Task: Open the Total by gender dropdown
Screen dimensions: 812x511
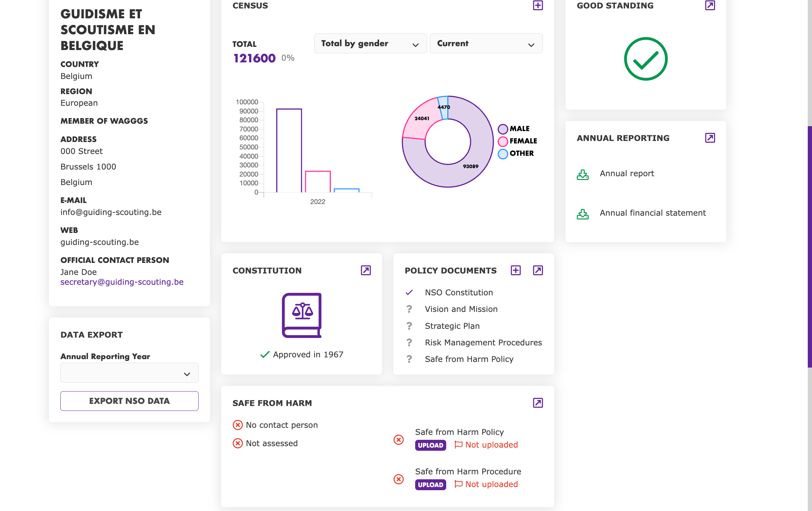Action: point(370,43)
